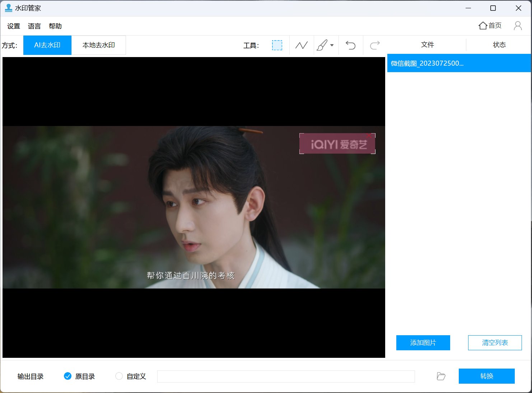Open the user account icon
This screenshot has height=393, width=532.
(x=518, y=25)
